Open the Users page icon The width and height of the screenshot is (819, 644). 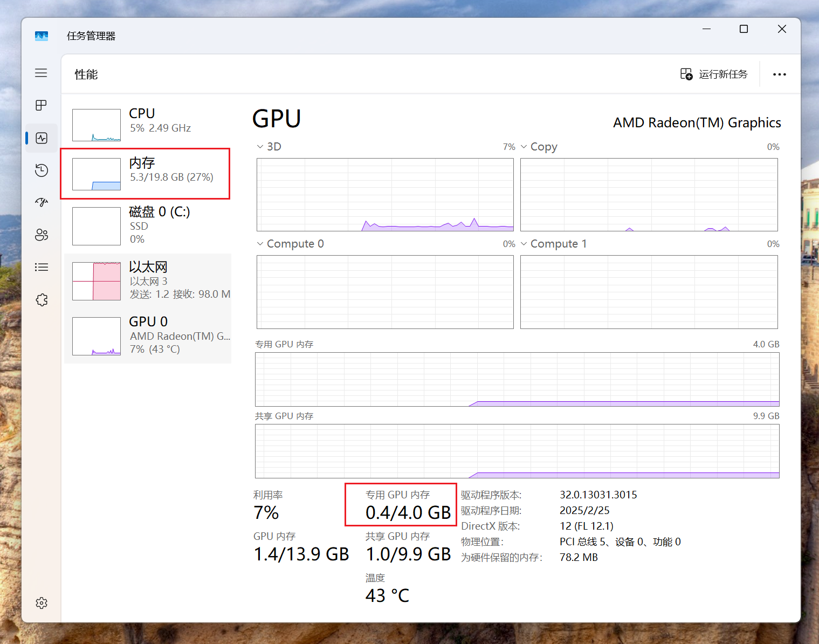point(42,235)
